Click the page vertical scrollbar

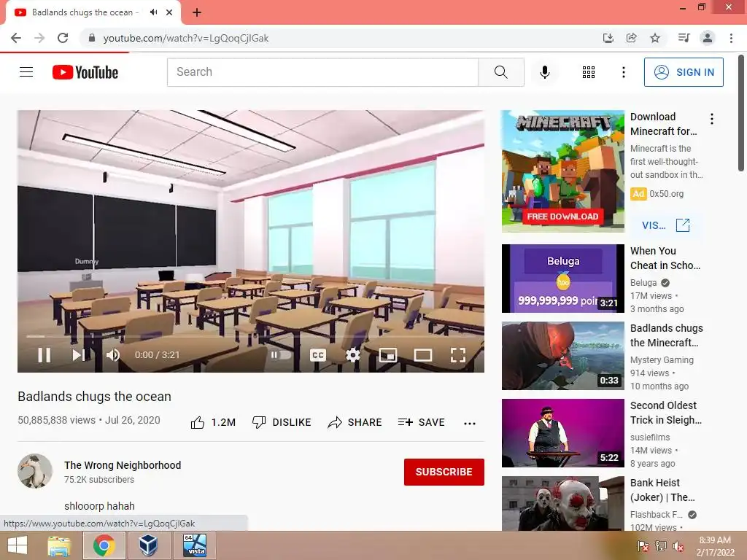pyautogui.click(x=741, y=113)
